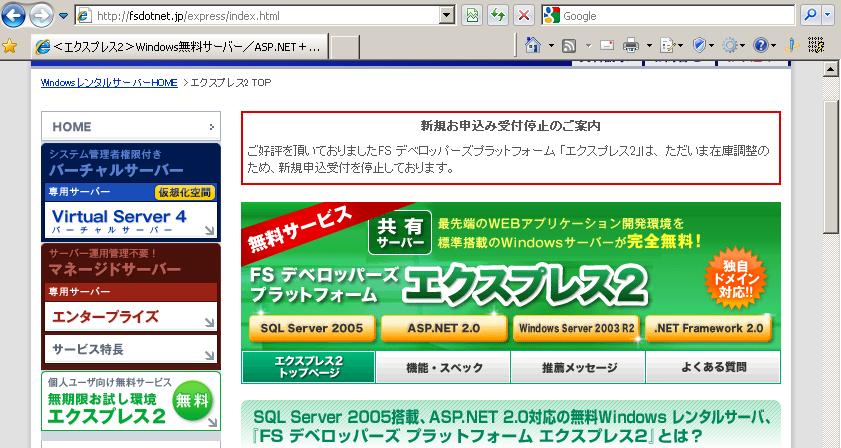Click the Compatibility View broken-page icon
Image resolution: width=841 pixels, height=448 pixels.
(472, 16)
